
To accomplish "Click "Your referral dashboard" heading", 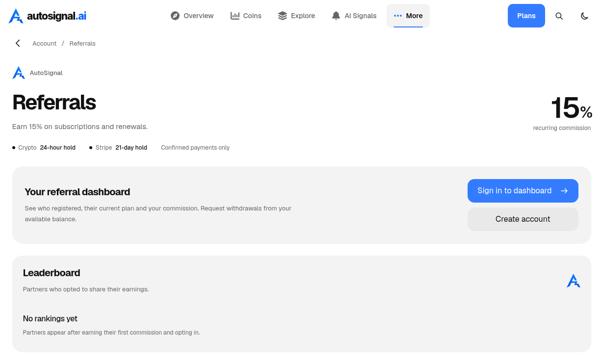I will tap(78, 192).
